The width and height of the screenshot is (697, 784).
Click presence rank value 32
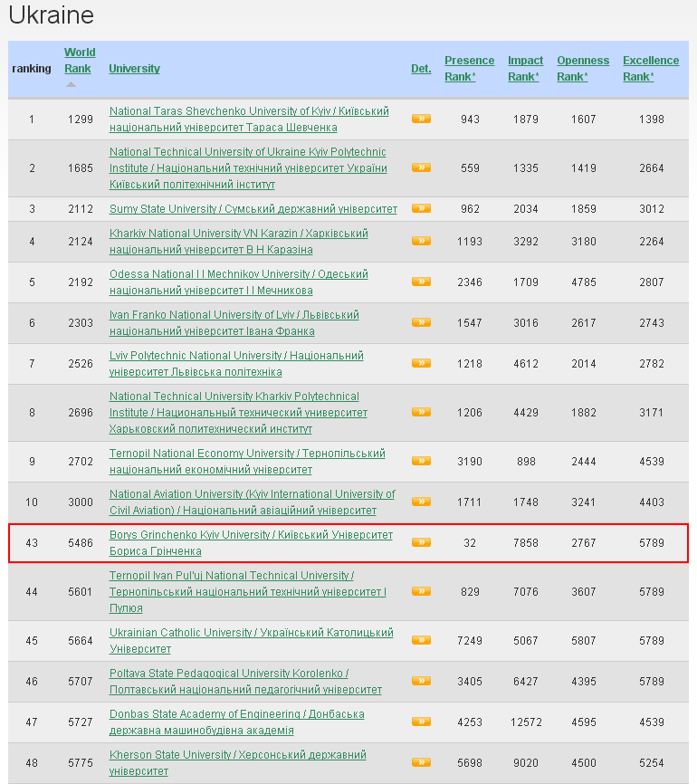pyautogui.click(x=470, y=542)
